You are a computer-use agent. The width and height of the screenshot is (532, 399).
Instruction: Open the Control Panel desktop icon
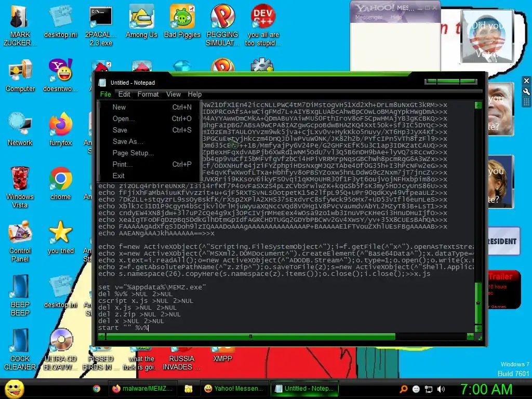(x=20, y=241)
